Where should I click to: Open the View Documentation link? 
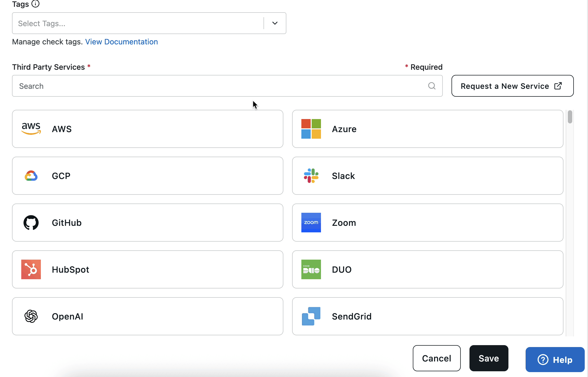(121, 42)
